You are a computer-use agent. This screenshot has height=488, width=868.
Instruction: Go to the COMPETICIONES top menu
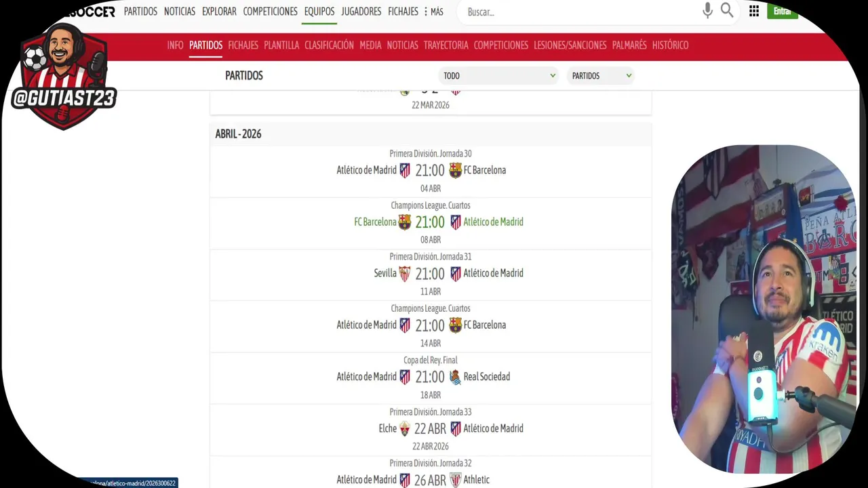[x=270, y=12]
